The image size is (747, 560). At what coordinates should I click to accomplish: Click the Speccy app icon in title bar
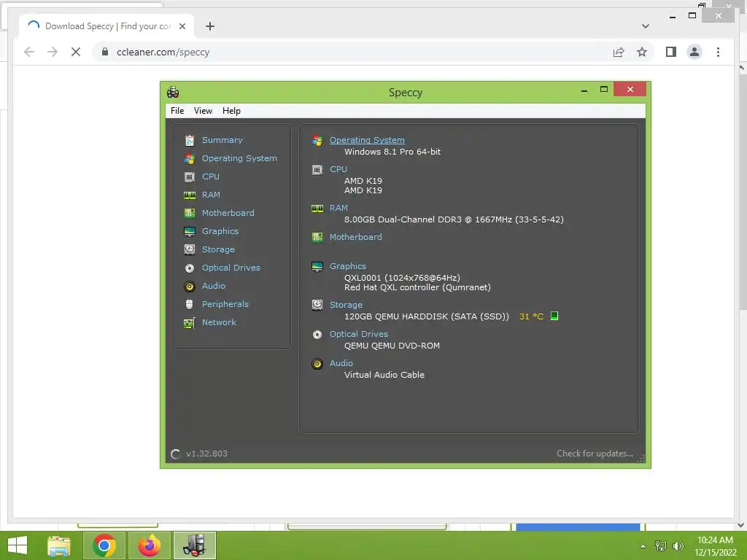[173, 92]
